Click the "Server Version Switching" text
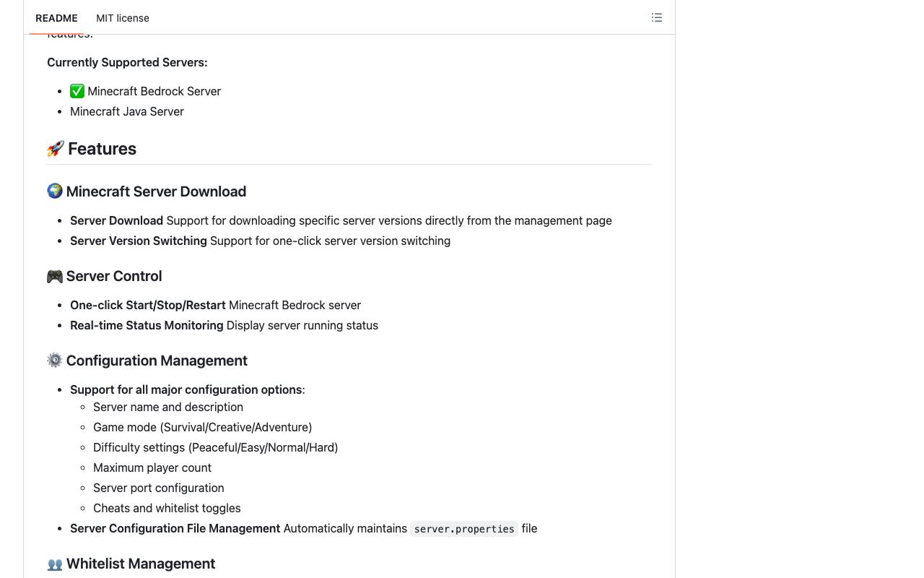This screenshot has width=924, height=578. click(139, 241)
